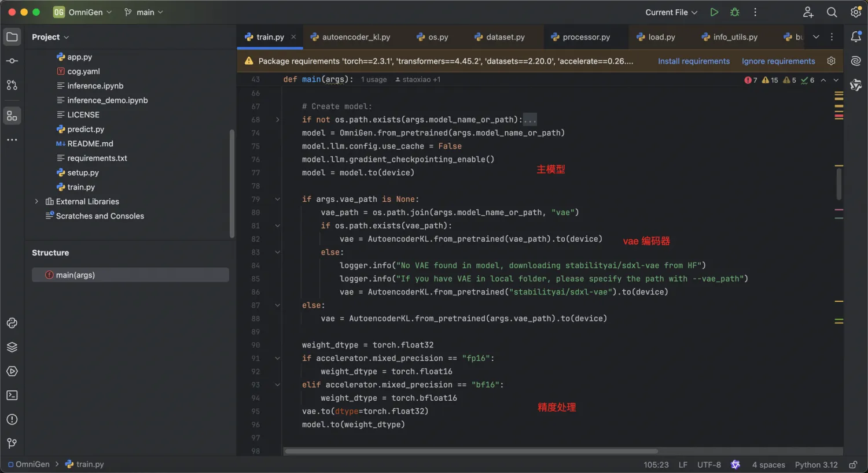Switch to the dataset.py editor tab
The width and height of the screenshot is (868, 473).
505,37
